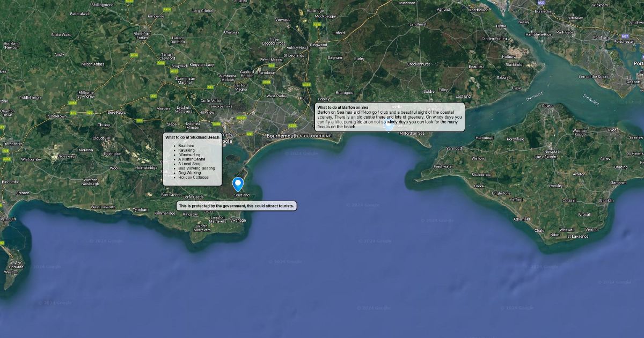This screenshot has height=338, width=644.
Task: Click the Dorchester label
Action: point(12,144)
